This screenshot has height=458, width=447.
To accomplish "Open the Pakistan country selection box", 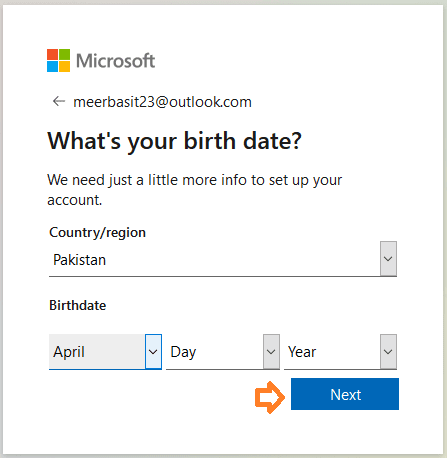I will click(223, 259).
